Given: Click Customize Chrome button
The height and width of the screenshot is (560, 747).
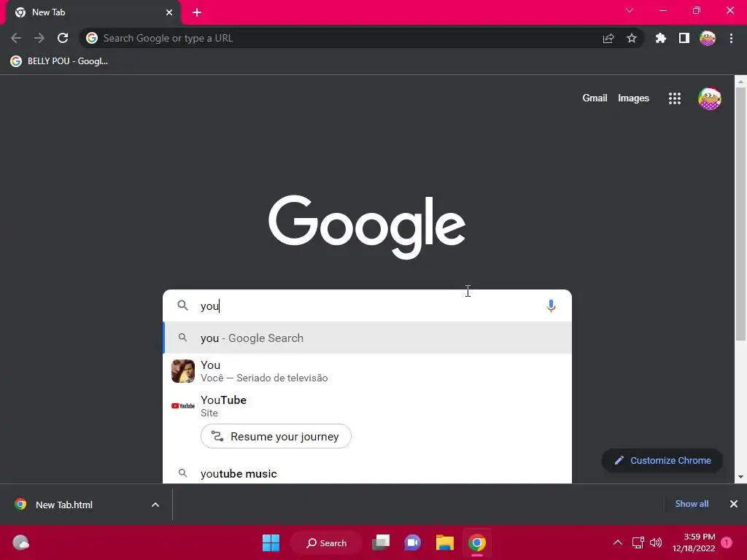Looking at the screenshot, I should (x=662, y=461).
